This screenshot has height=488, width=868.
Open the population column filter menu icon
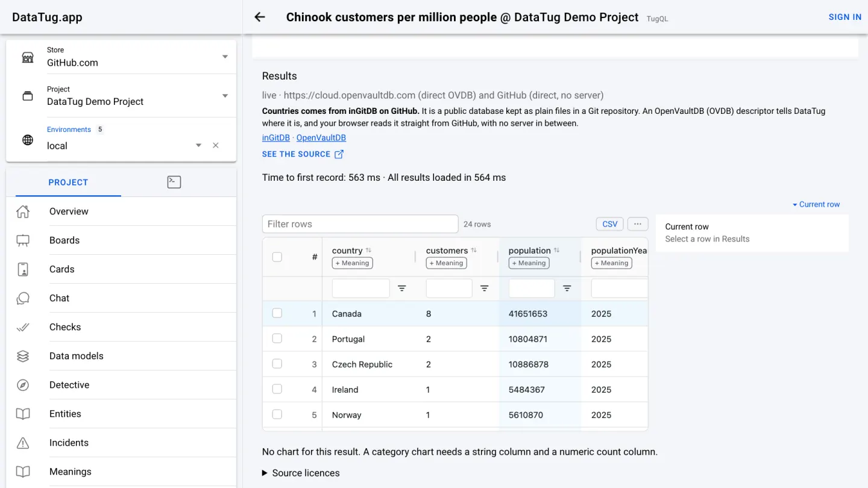click(567, 289)
